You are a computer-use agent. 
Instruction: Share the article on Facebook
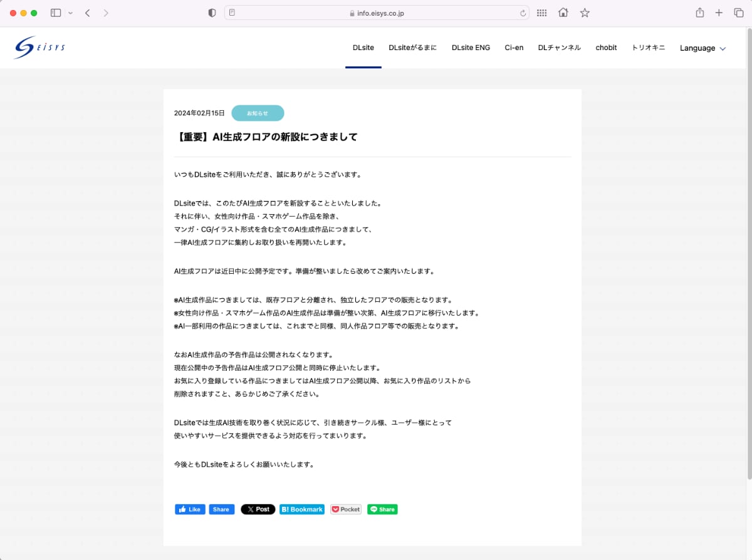click(x=222, y=509)
